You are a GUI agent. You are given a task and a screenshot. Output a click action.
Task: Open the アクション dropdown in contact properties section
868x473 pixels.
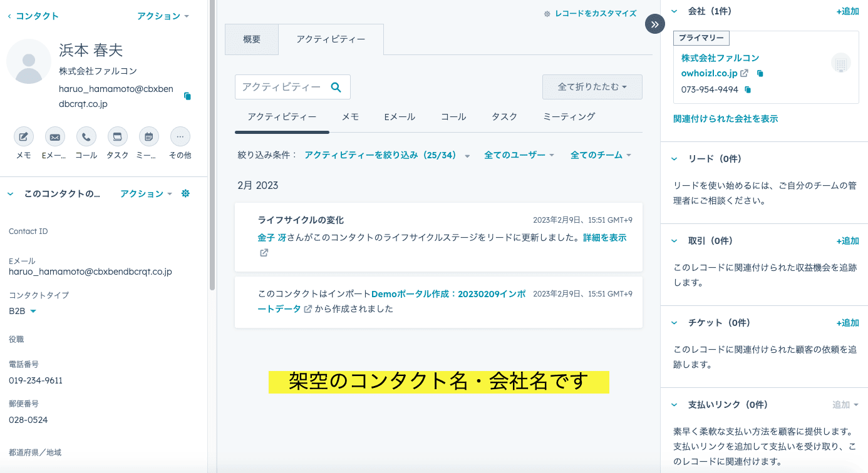(x=146, y=194)
